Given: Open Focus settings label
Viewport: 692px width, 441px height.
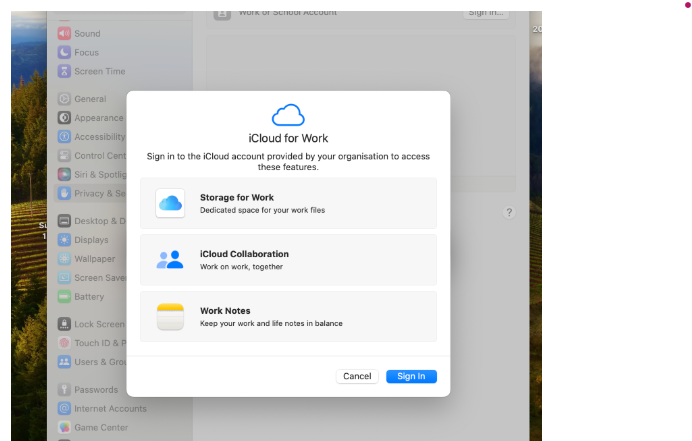Looking at the screenshot, I should click(x=86, y=53).
